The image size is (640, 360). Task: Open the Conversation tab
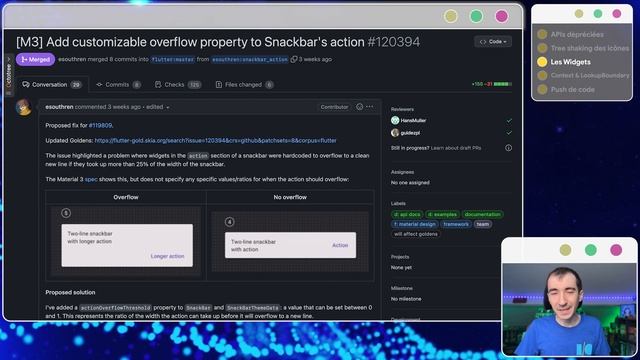52,84
